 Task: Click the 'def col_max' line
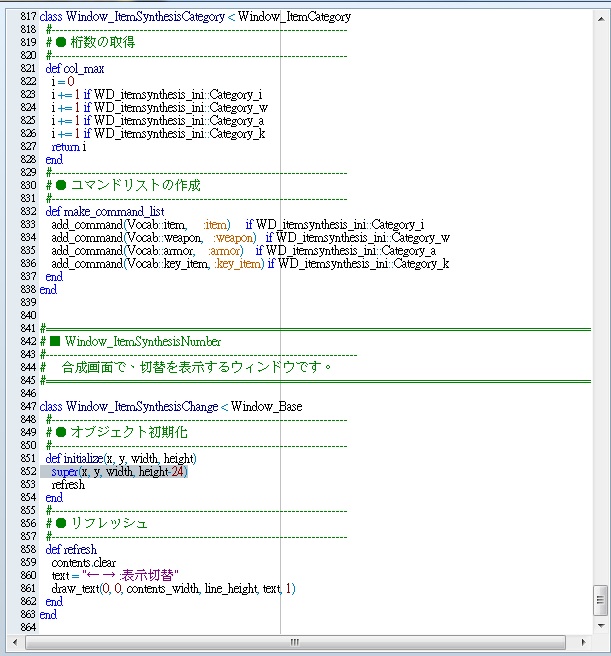pyautogui.click(x=75, y=69)
